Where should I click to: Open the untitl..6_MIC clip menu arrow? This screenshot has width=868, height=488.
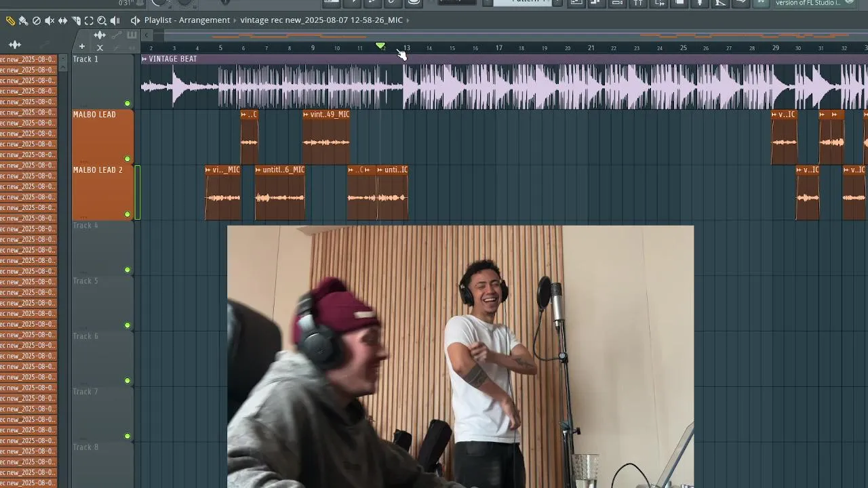[x=258, y=170]
